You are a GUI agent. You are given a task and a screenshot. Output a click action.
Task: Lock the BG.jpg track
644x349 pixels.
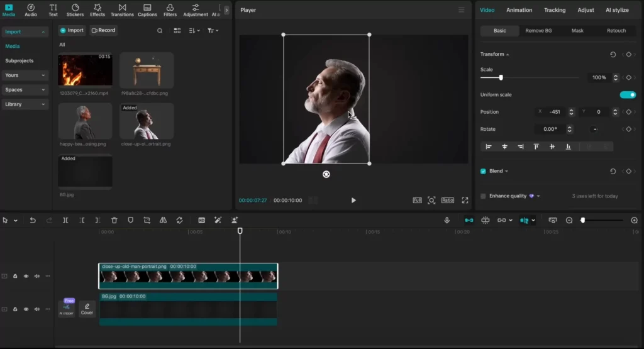coord(15,309)
